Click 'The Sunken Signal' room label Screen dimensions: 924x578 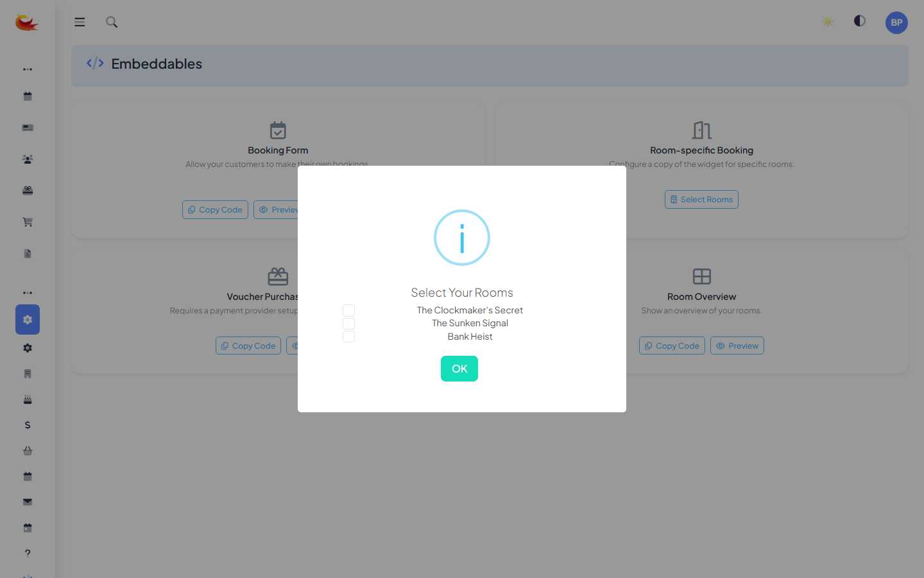point(470,323)
